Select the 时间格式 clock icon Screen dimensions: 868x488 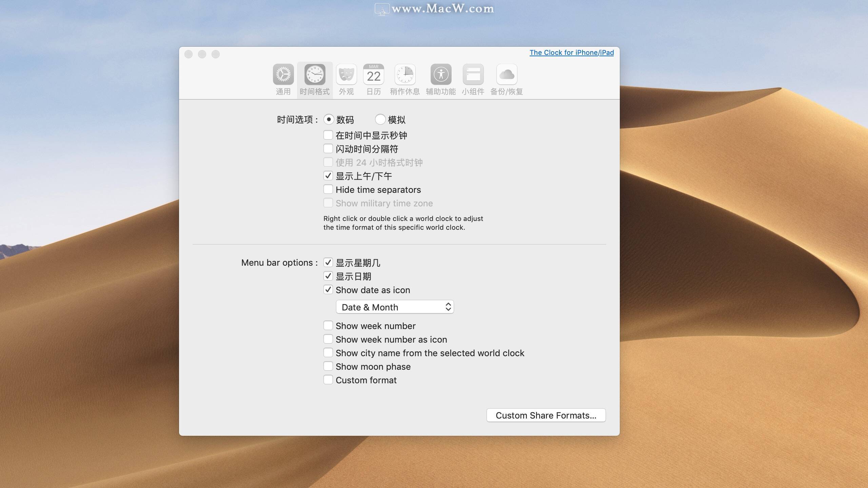coord(315,75)
